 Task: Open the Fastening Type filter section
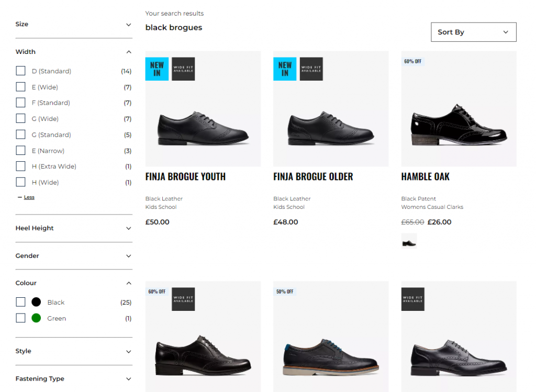click(129, 379)
